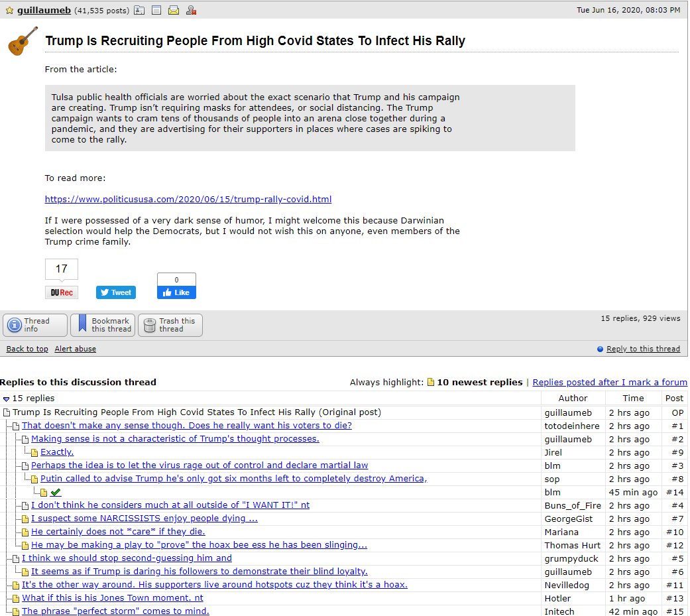Click yellow note icon beside Jones Town reply

point(16,598)
